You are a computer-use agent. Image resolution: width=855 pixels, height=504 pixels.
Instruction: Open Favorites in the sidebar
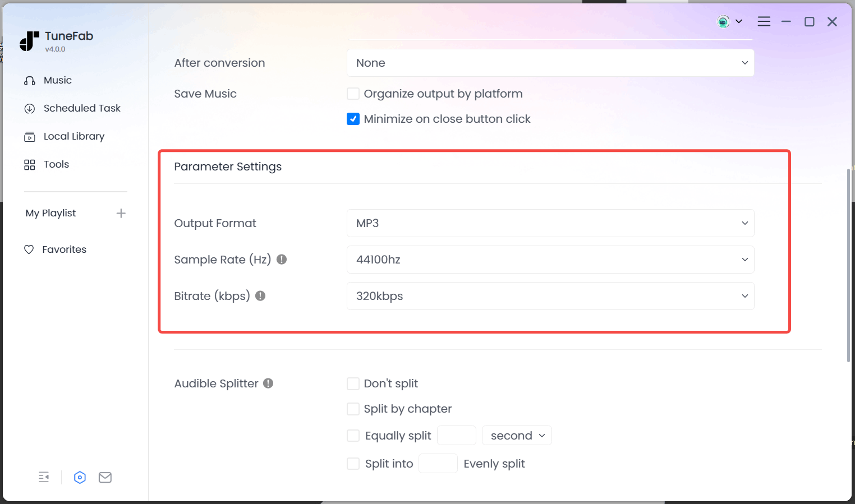coord(64,249)
